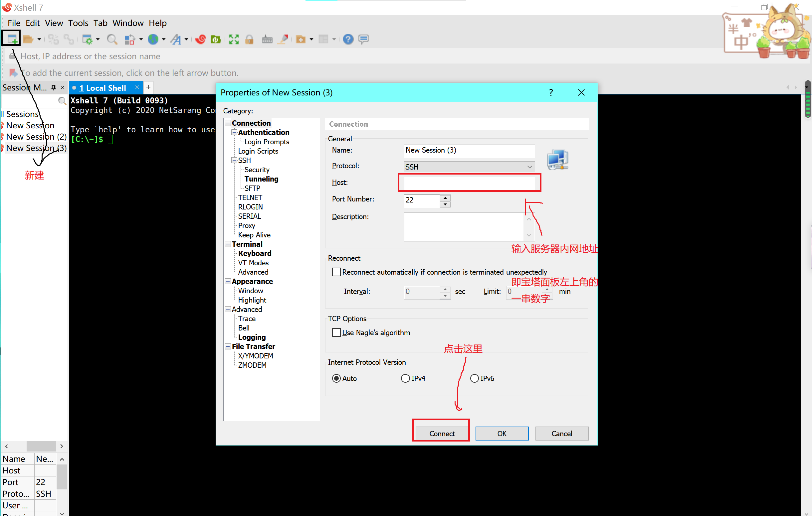Screen dimensions: 812x516
Task: Open the File menu
Action: [x=14, y=23]
